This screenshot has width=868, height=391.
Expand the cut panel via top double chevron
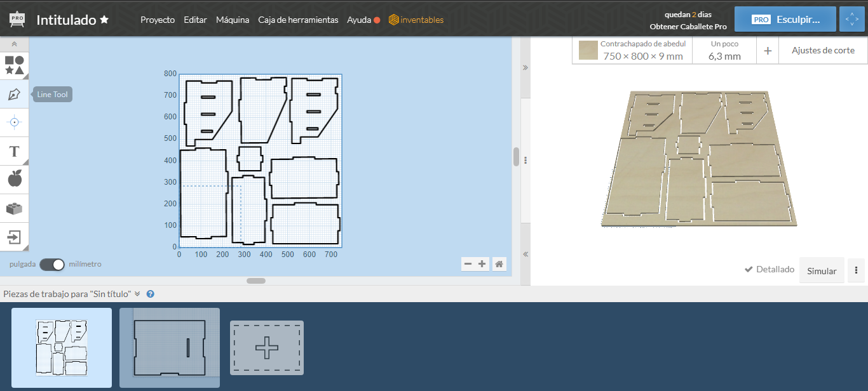coord(526,67)
